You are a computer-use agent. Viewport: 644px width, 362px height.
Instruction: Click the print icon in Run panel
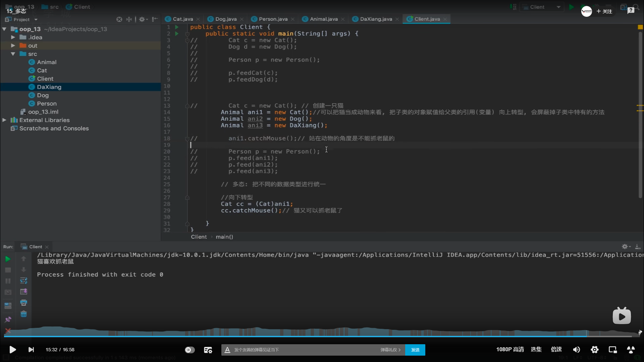23,303
